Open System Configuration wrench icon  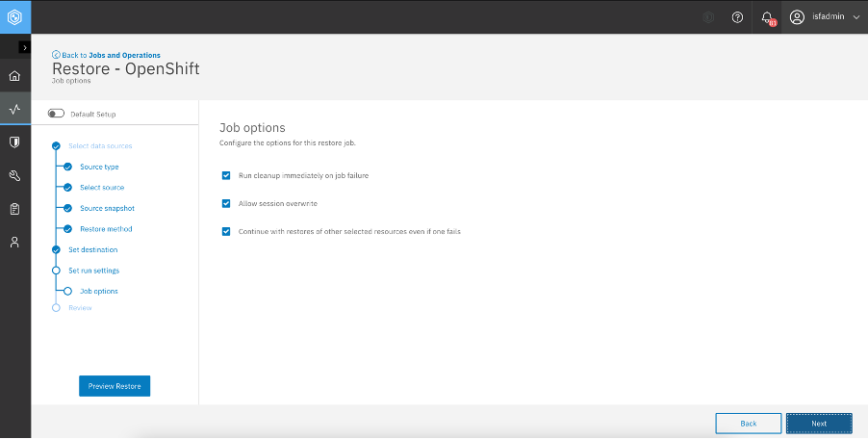tap(15, 176)
